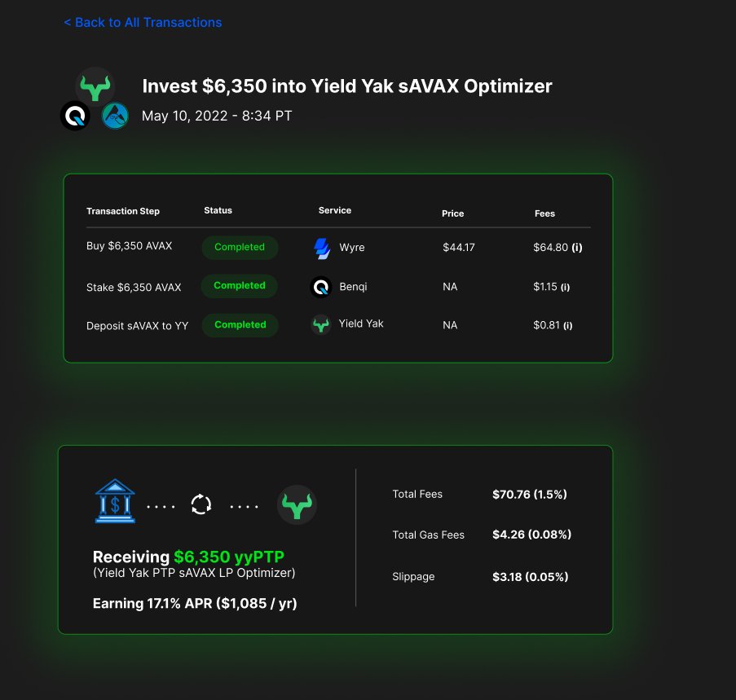The width and height of the screenshot is (736, 700).
Task: Click the Avalanche mountain logo in header
Action: click(115, 116)
